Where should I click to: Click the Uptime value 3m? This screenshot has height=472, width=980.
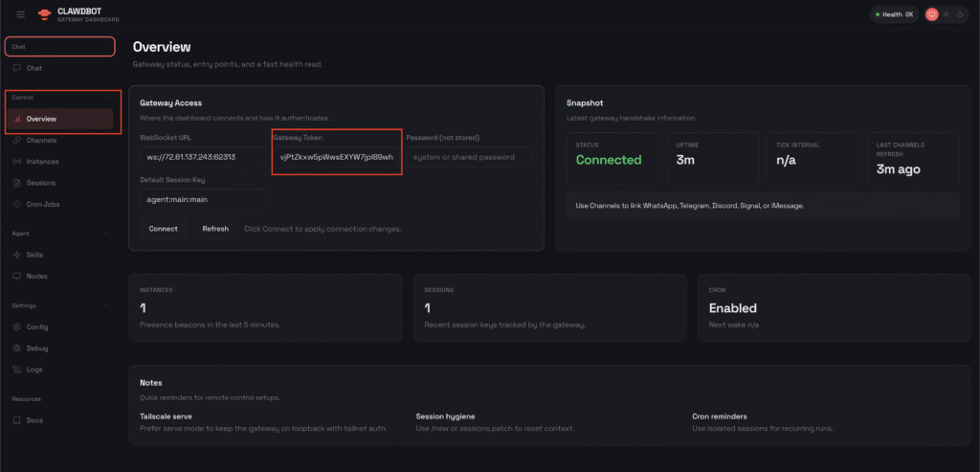tap(685, 160)
